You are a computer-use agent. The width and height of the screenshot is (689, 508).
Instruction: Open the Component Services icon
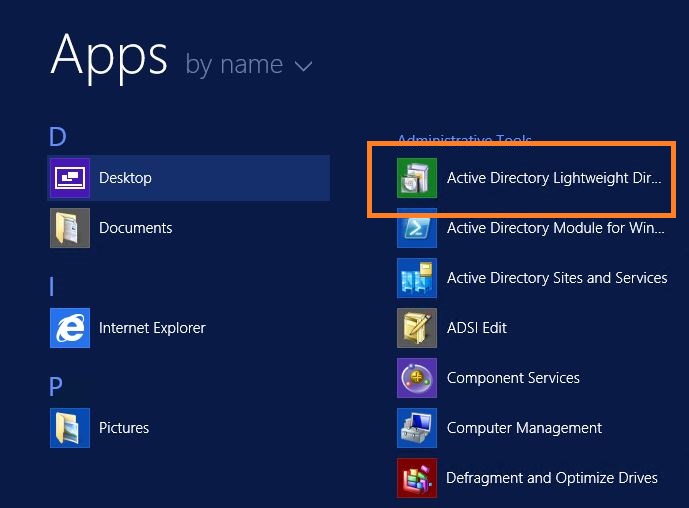coord(417,378)
